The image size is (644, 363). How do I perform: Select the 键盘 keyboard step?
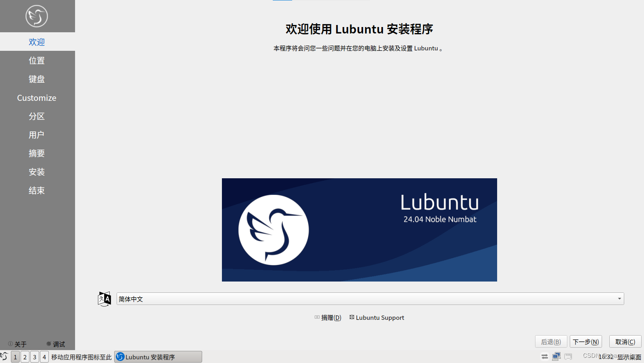point(37,79)
